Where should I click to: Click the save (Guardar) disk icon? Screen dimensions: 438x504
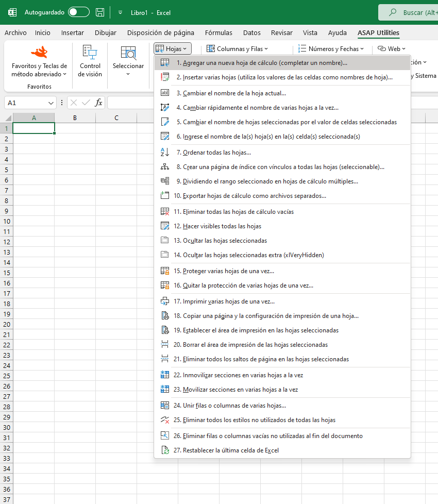coord(100,12)
